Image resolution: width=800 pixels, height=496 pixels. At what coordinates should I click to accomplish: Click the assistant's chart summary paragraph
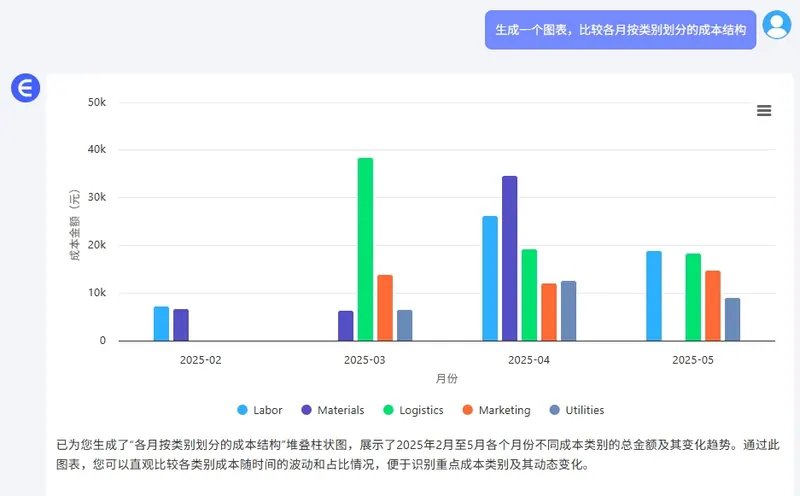coord(410,454)
